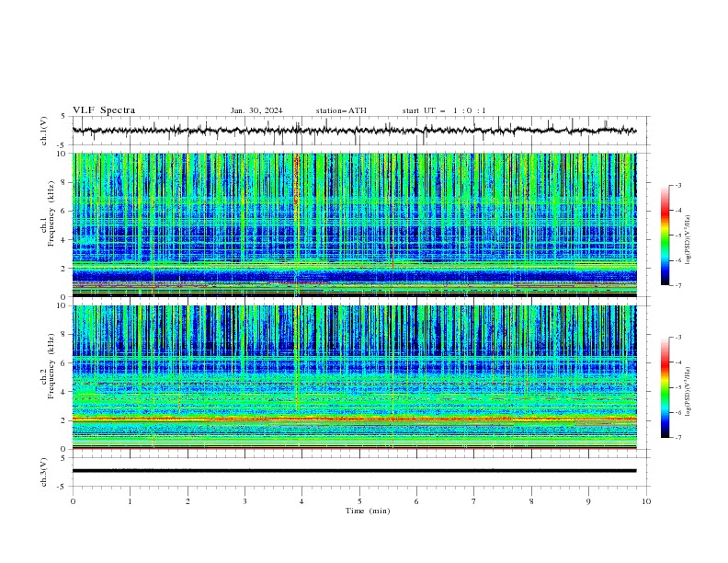This screenshot has width=728, height=563.
Task: Click the time axis tick label "7"
Action: [x=474, y=501]
